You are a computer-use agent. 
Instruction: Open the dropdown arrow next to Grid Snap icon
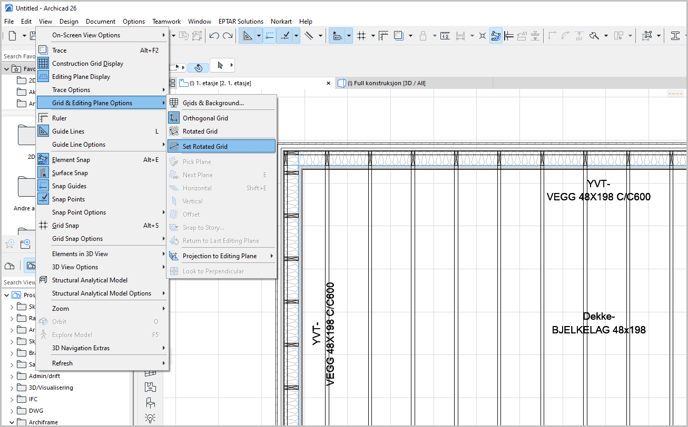(x=373, y=36)
